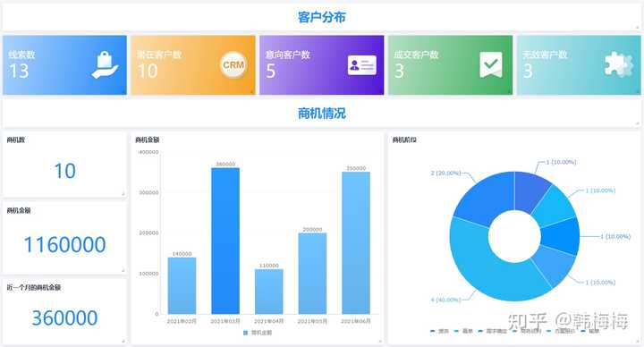Click the 110000 label above April bar
The height and width of the screenshot is (347, 644).
[269, 266]
